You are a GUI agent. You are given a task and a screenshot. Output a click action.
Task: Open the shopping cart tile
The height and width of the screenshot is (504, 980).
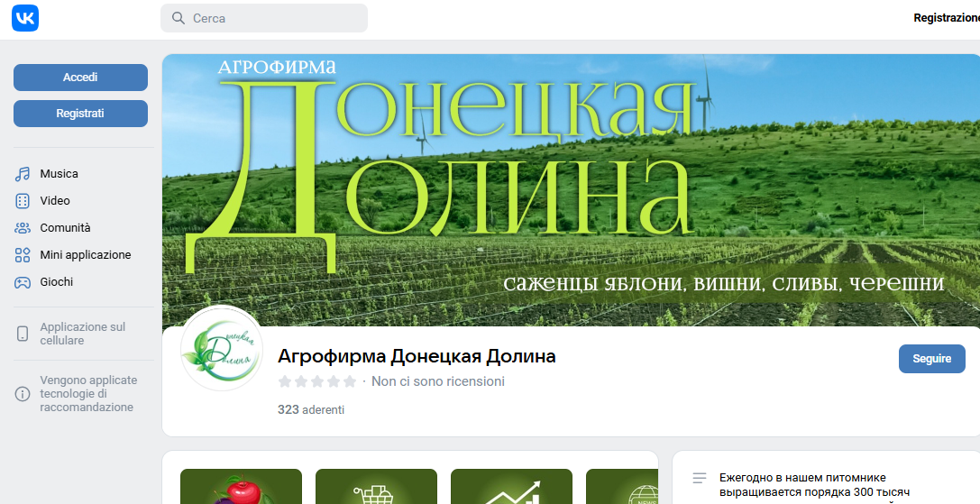click(x=376, y=487)
